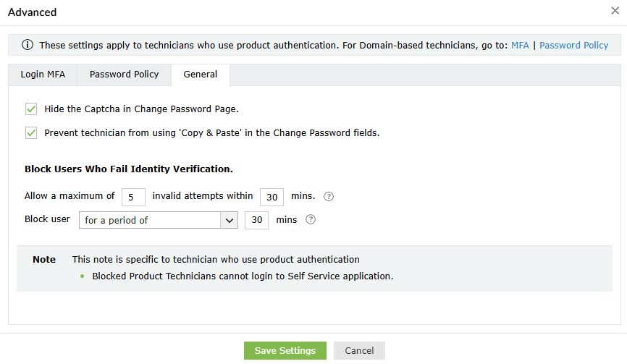This screenshot has width=627, height=364.
Task: Click the arrow of the Block user combo box
Action: pos(230,220)
